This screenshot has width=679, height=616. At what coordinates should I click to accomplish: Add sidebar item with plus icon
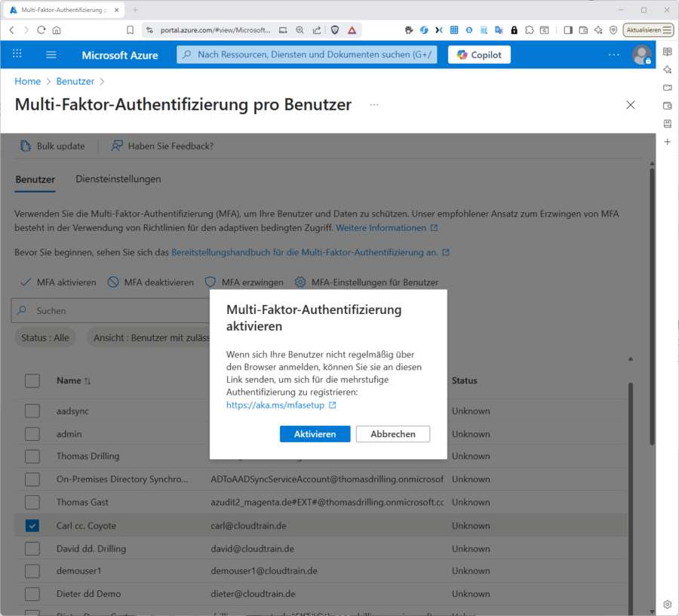click(668, 142)
